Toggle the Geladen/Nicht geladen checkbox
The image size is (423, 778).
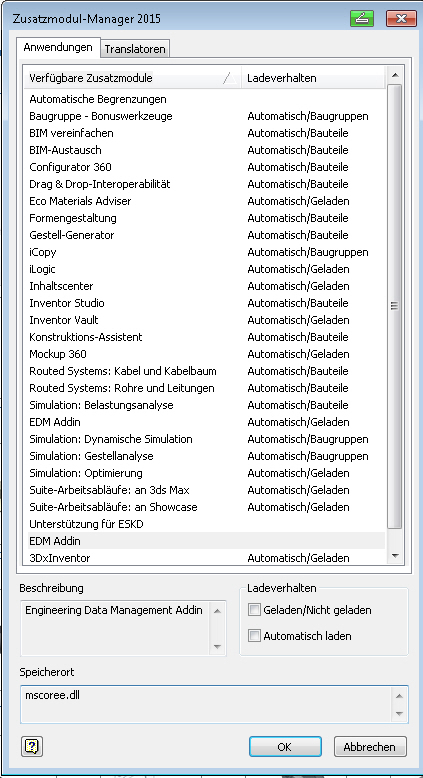tap(254, 610)
